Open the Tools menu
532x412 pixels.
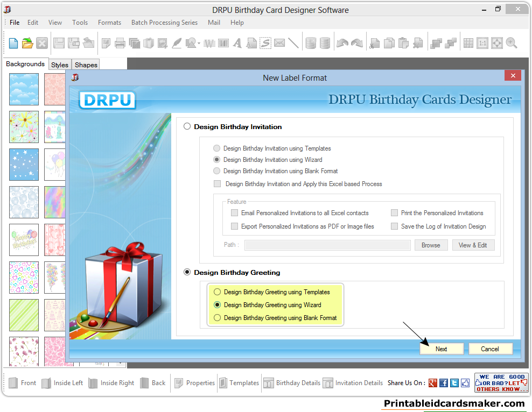(x=80, y=23)
